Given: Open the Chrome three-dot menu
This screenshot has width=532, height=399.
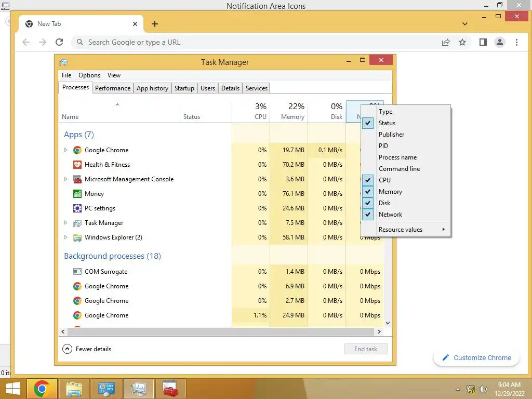Looking at the screenshot, I should pos(516,42).
